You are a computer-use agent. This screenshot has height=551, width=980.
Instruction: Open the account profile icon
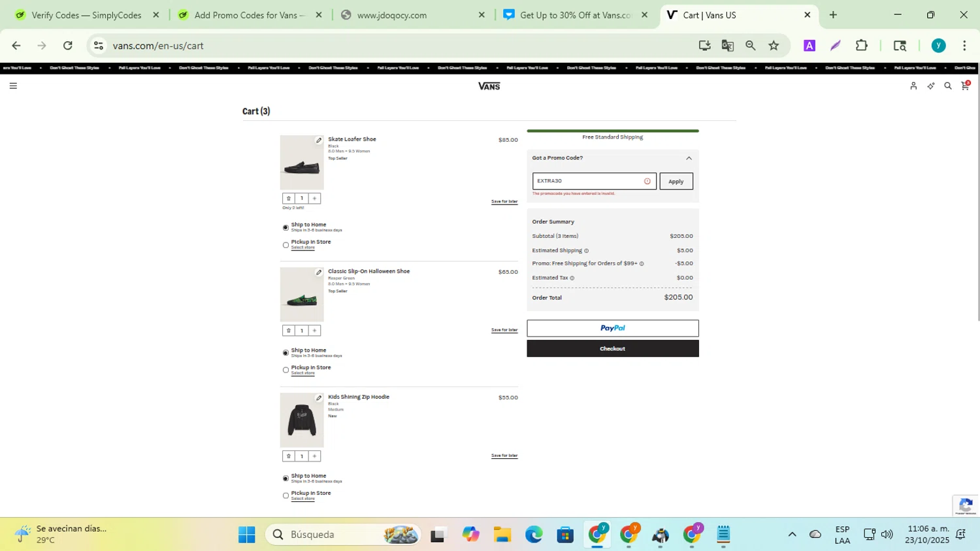click(x=913, y=86)
